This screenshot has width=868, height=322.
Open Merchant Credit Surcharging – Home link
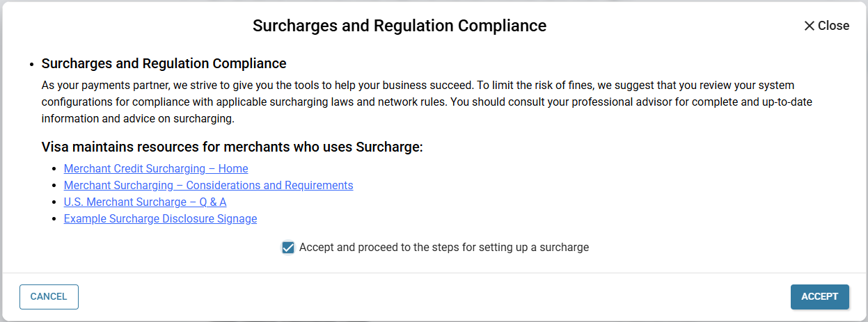coord(156,169)
